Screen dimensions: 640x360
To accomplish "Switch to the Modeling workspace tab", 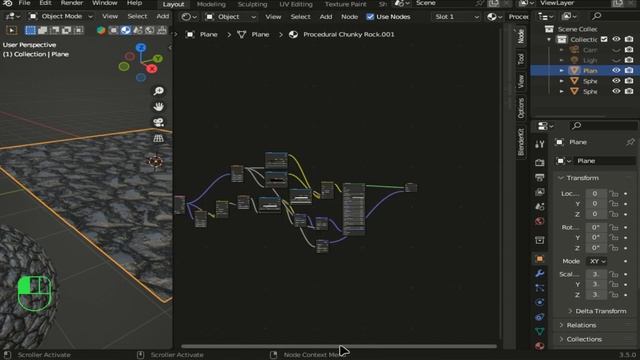I will point(211,4).
